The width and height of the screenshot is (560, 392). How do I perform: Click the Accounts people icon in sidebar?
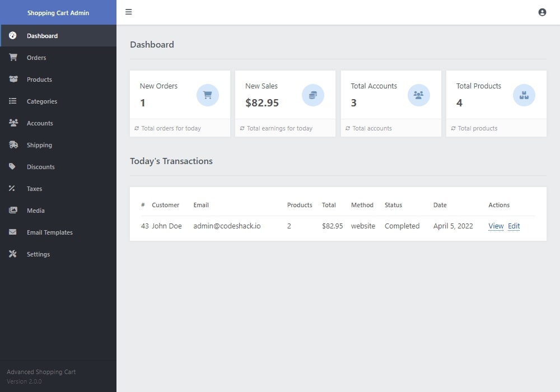click(13, 123)
